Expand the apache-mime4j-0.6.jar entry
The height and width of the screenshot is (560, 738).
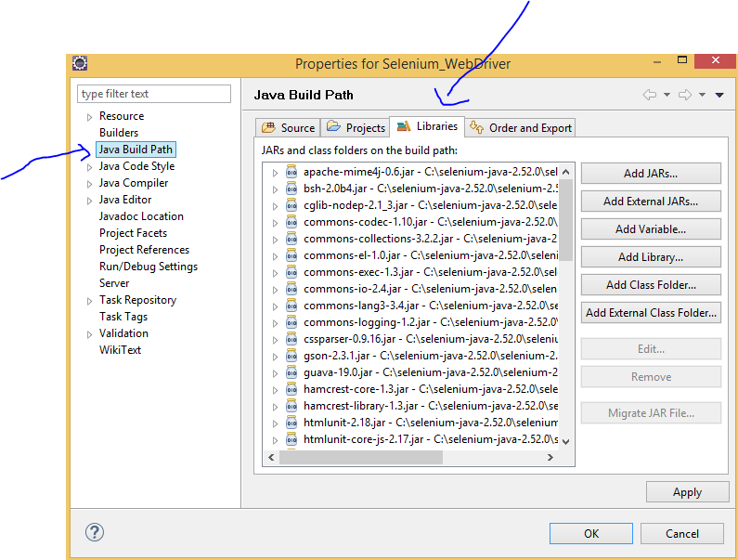point(275,173)
